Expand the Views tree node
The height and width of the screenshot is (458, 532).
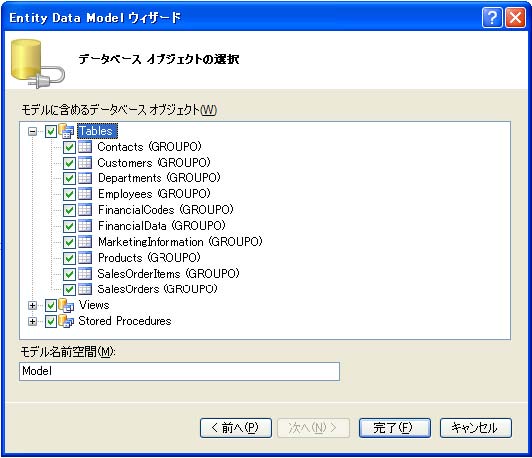click(x=32, y=306)
